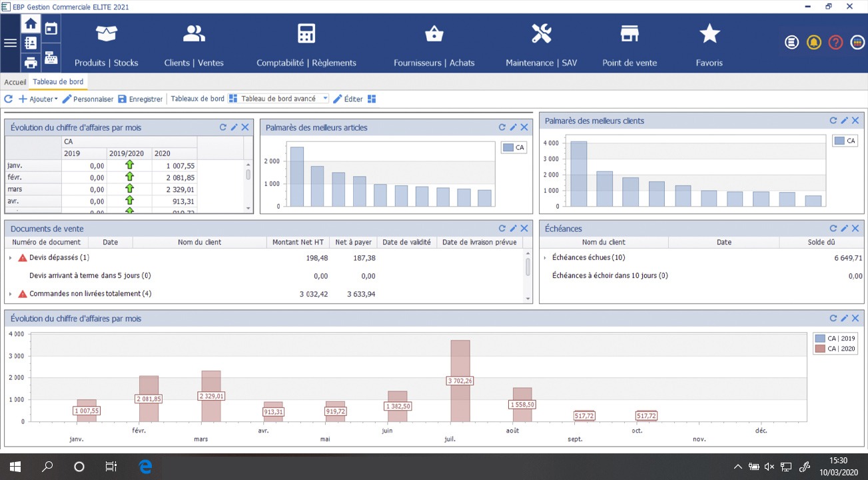Screen dimensions: 868x480
Task: Click the white circled list icon
Action: [x=791, y=43]
